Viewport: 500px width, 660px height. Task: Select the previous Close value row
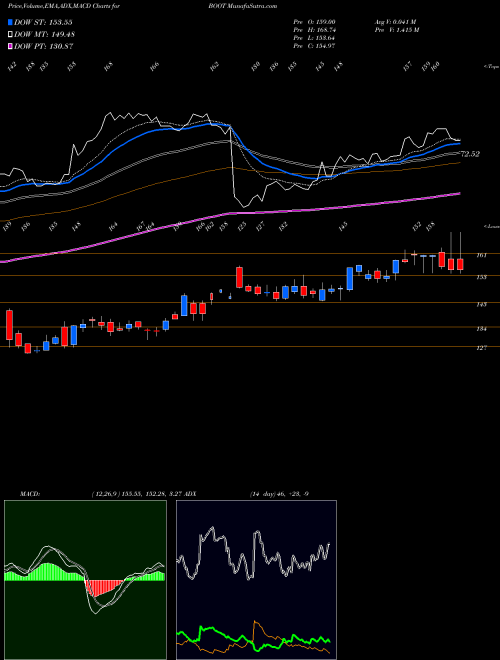coord(314,46)
